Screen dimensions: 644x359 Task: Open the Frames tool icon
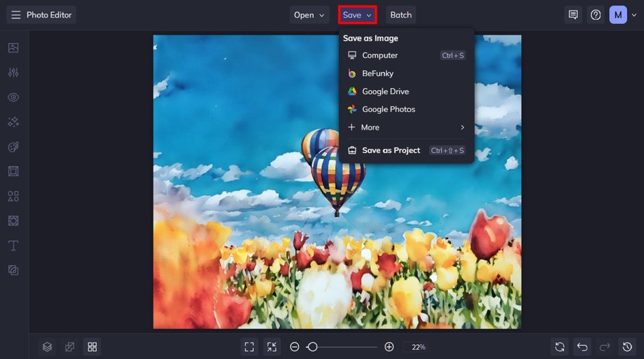[x=13, y=171]
